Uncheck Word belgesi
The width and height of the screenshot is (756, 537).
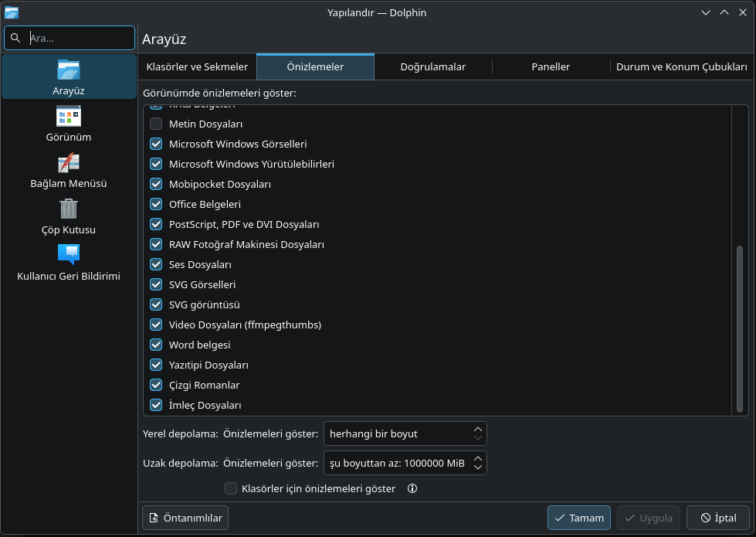pyautogui.click(x=156, y=345)
